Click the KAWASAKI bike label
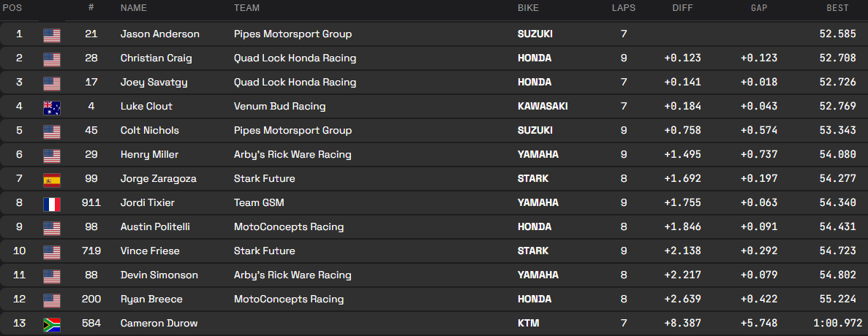 [x=543, y=107]
